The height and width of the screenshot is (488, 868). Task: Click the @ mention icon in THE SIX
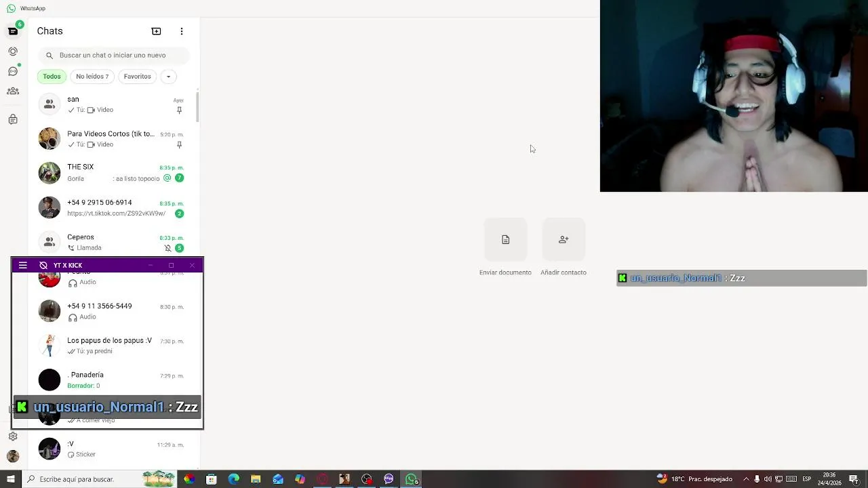tap(167, 178)
